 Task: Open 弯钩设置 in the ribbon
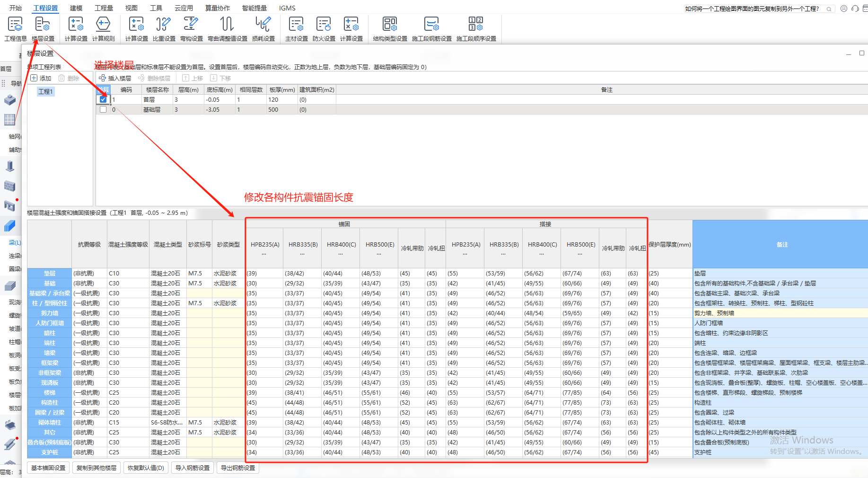coord(192,29)
